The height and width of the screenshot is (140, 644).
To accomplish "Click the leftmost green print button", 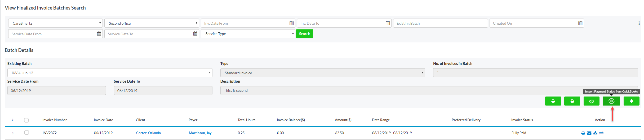I will (x=553, y=101).
